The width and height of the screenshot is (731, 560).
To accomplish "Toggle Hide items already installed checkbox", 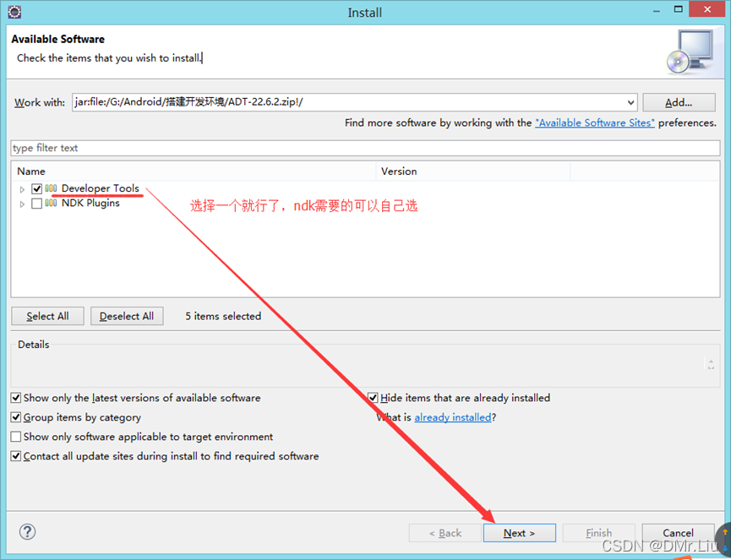I will tap(373, 398).
